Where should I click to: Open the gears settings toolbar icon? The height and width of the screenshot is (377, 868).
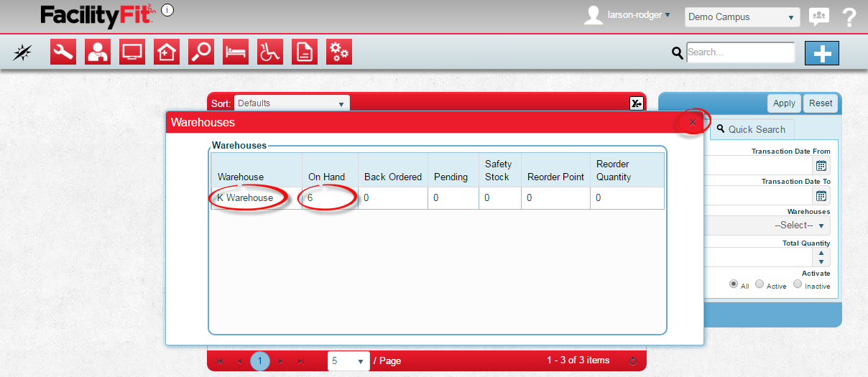click(339, 52)
